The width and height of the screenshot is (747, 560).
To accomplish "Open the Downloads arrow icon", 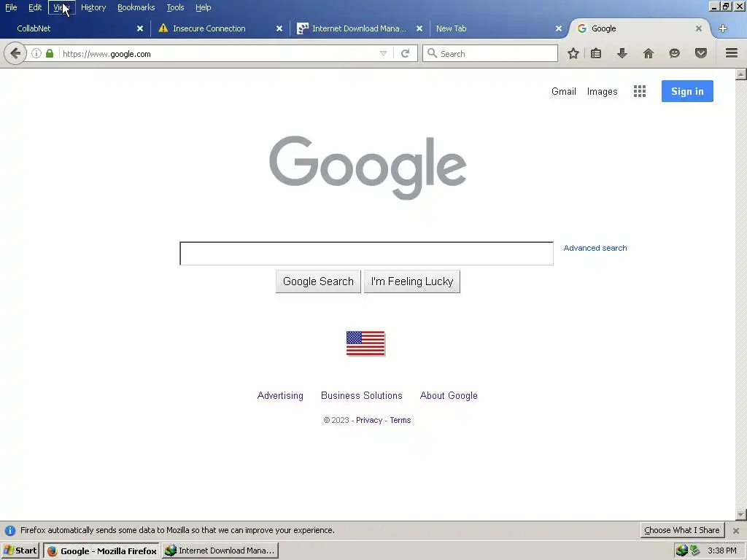I will pos(622,53).
